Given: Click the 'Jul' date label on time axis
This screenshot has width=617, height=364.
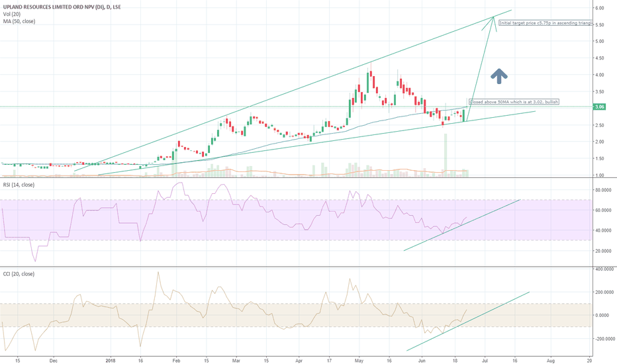Looking at the screenshot, I should tap(485, 361).
